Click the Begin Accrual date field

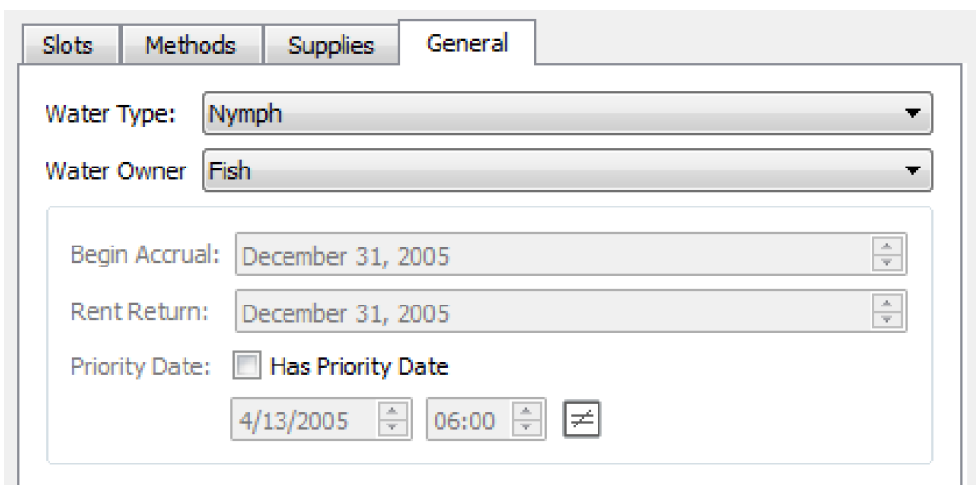552,255
